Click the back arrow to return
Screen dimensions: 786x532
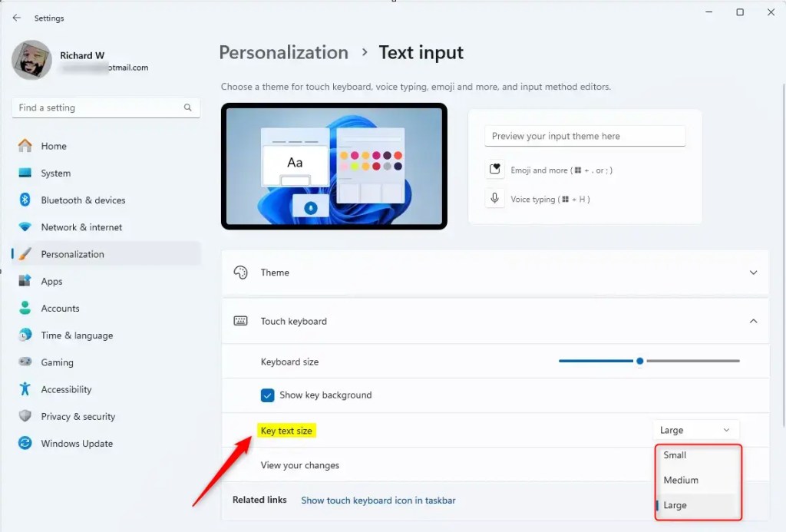coord(16,17)
